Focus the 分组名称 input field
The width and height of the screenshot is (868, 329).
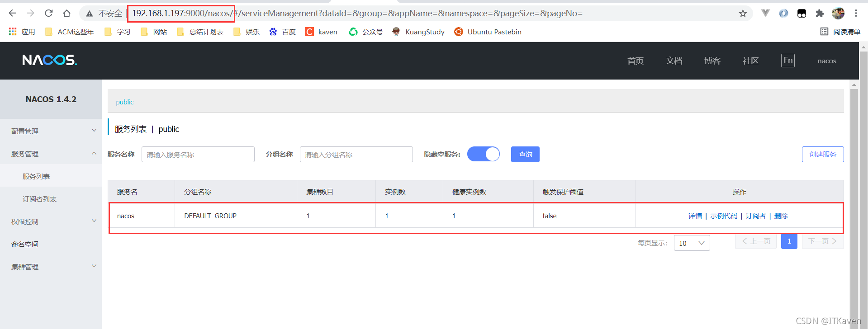[x=356, y=154]
